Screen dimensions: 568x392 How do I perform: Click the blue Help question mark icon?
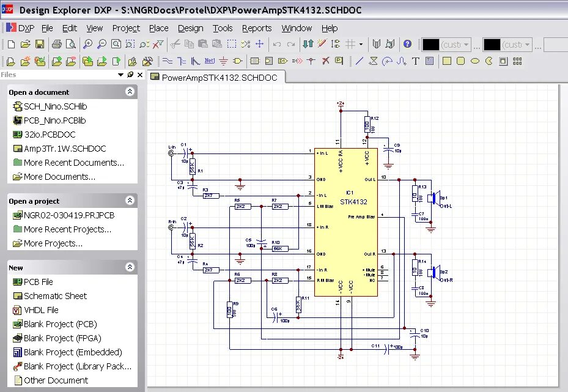[407, 44]
